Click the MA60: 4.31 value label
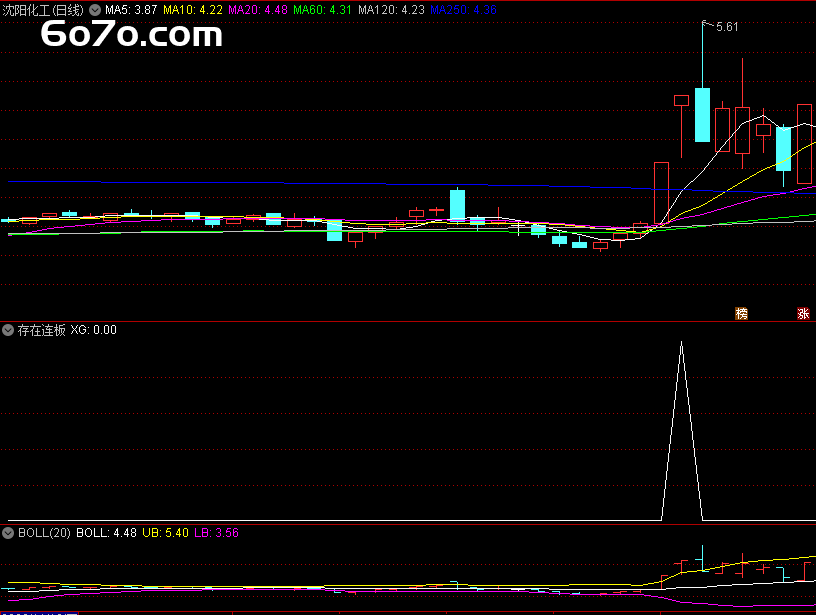The width and height of the screenshot is (816, 615). coord(323,10)
